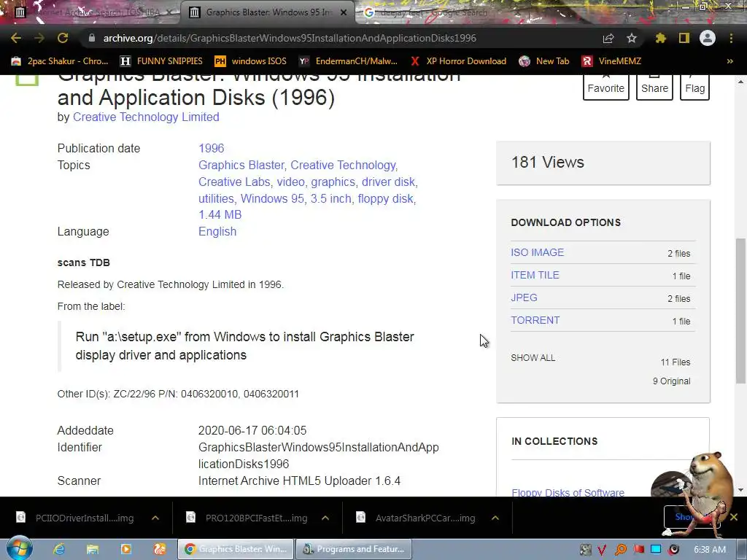The height and width of the screenshot is (560, 747).
Task: Select the Identifier value text
Action: 318,456
